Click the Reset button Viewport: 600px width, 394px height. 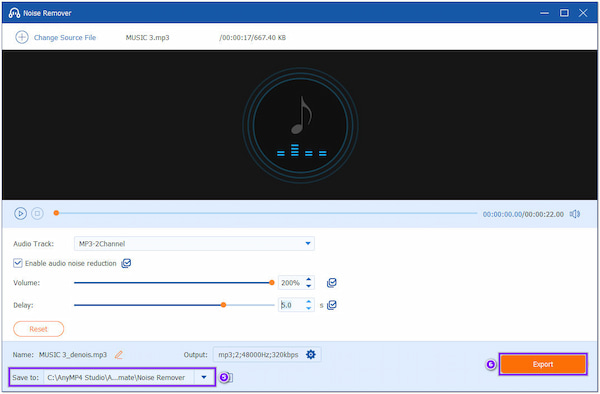point(39,329)
